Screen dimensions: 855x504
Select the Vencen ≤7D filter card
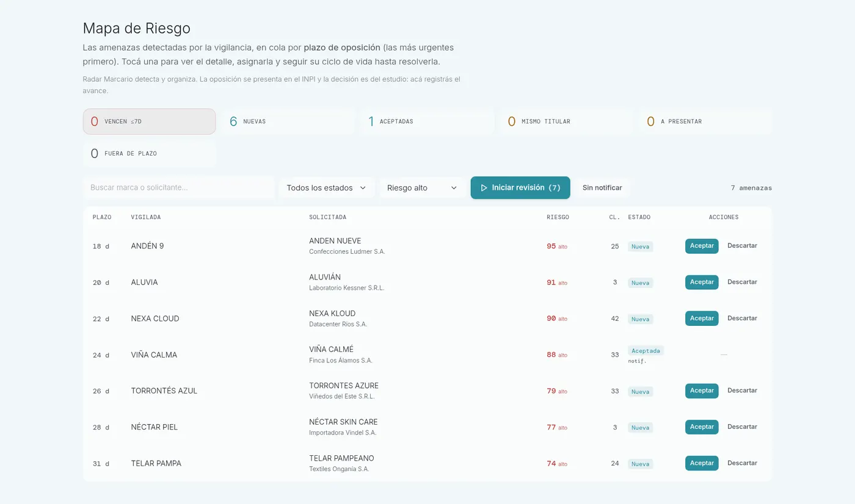tap(149, 121)
